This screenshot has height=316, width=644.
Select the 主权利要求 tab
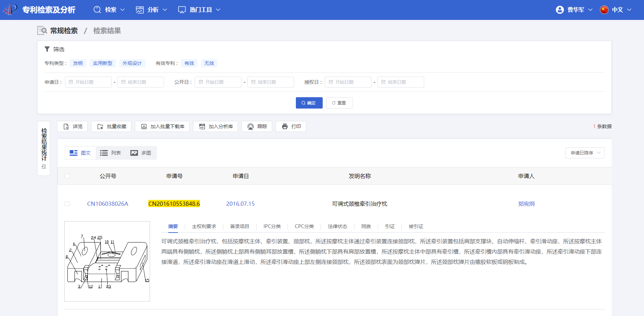click(204, 226)
